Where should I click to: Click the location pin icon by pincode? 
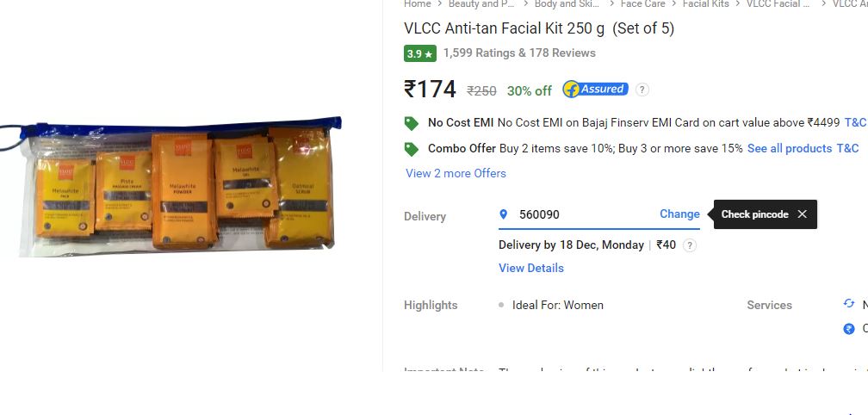tap(503, 214)
